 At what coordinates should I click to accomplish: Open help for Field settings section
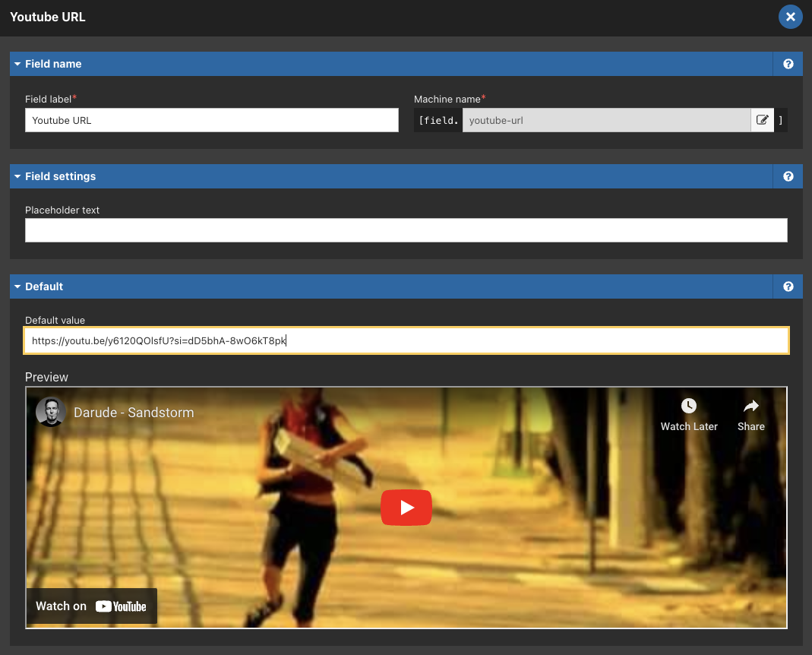(x=788, y=176)
